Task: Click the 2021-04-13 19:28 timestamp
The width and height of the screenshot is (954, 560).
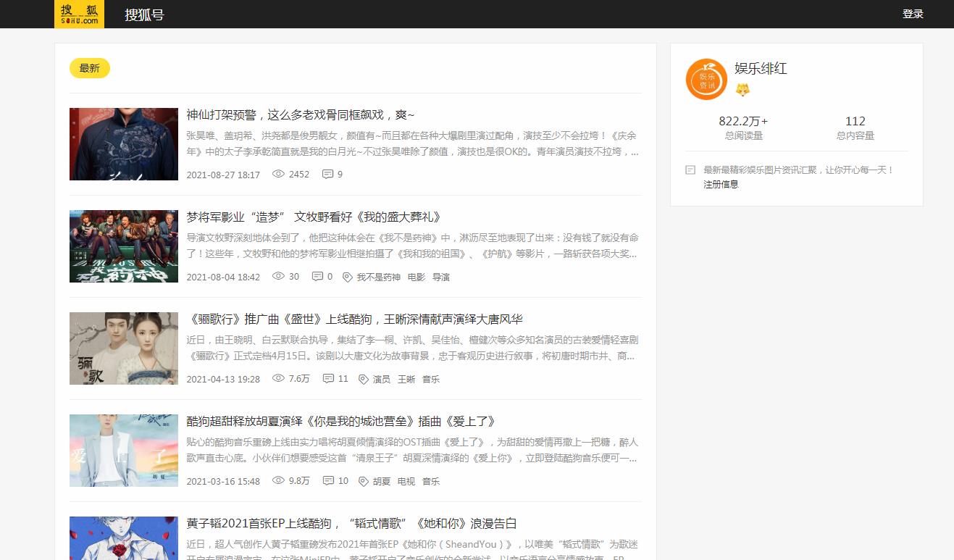Action: [223, 379]
